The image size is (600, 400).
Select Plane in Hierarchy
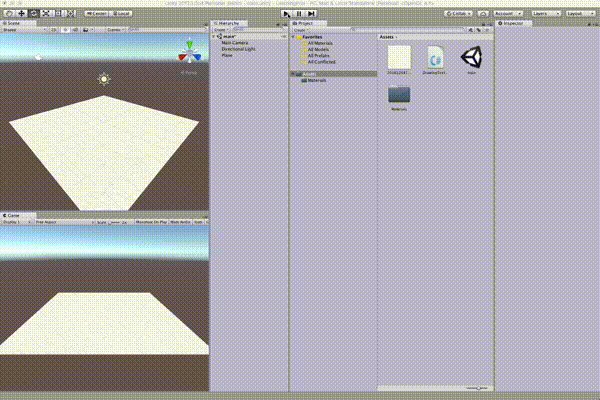(x=227, y=55)
